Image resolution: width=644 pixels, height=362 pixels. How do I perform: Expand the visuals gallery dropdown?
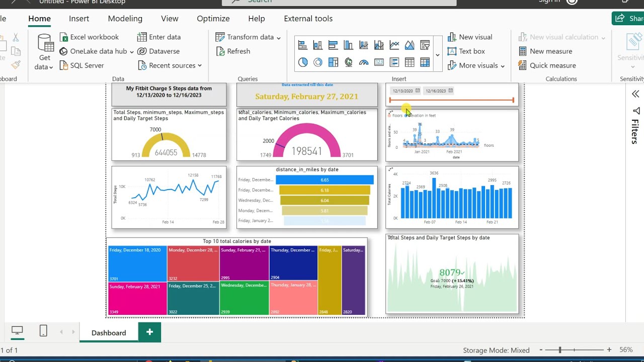(438, 55)
